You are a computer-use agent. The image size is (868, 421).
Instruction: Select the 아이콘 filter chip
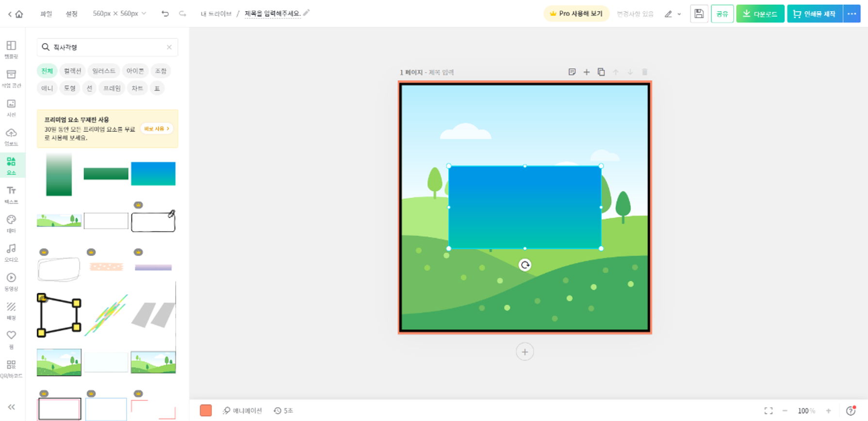coord(135,71)
